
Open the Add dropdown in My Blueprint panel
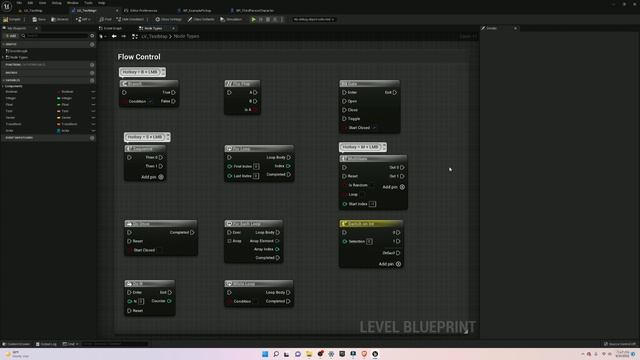pyautogui.click(x=11, y=36)
